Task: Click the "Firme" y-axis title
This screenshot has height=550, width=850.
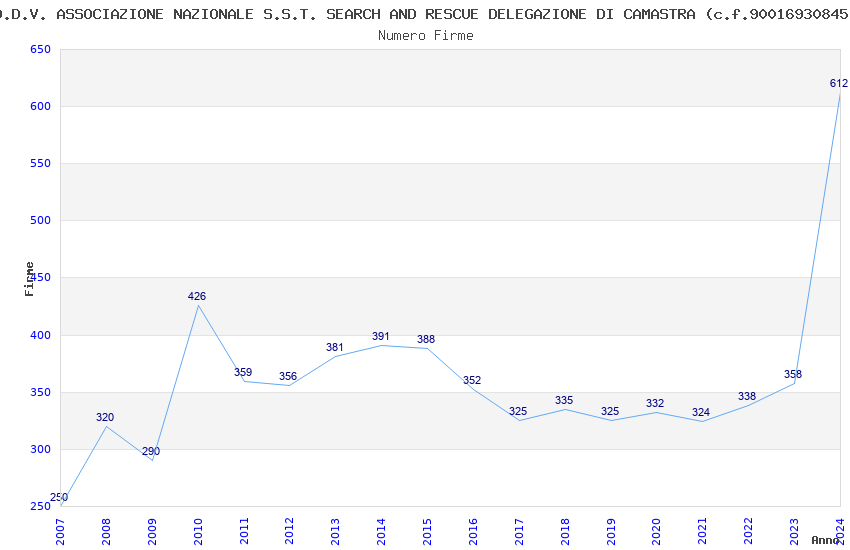Action: pyautogui.click(x=29, y=278)
